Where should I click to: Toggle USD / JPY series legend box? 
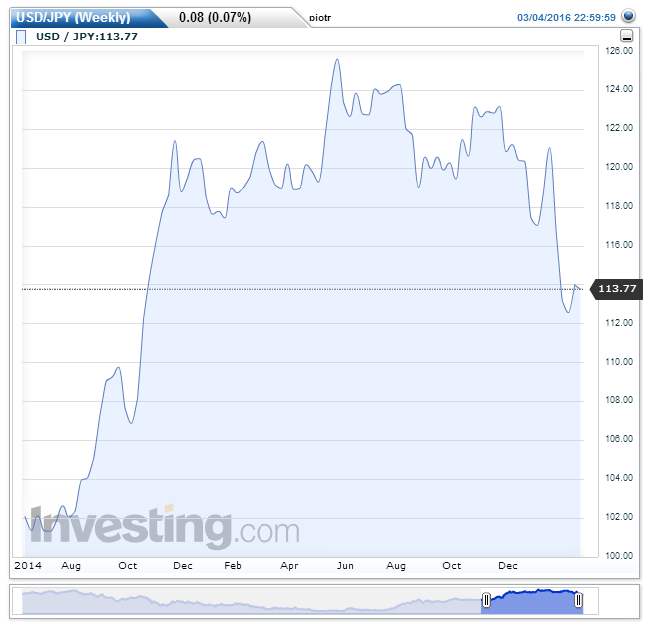21,37
